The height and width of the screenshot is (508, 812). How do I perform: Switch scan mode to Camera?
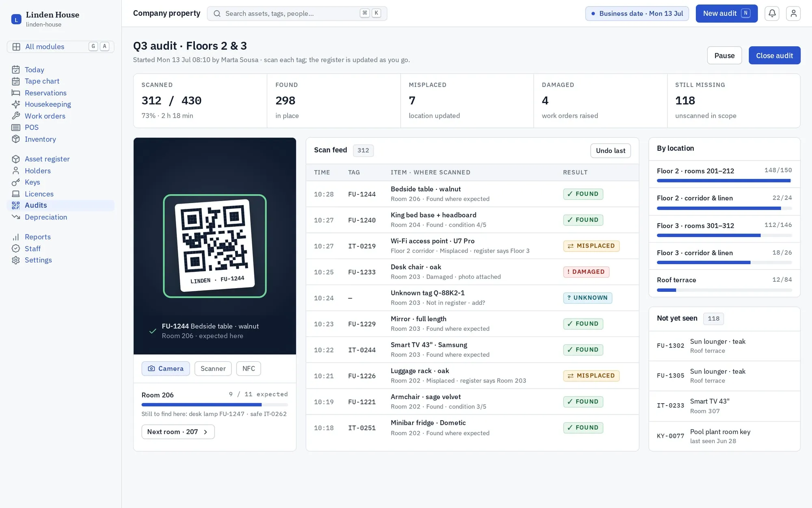click(x=166, y=369)
